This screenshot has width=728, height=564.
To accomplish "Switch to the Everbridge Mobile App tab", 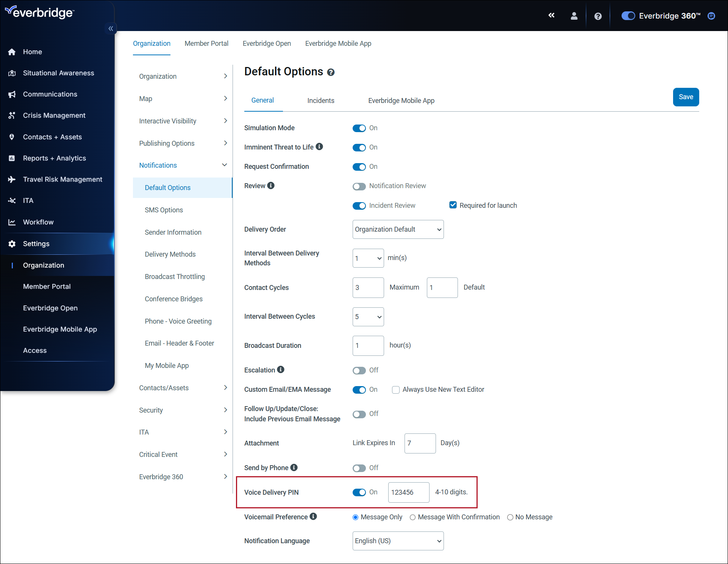I will (x=401, y=100).
